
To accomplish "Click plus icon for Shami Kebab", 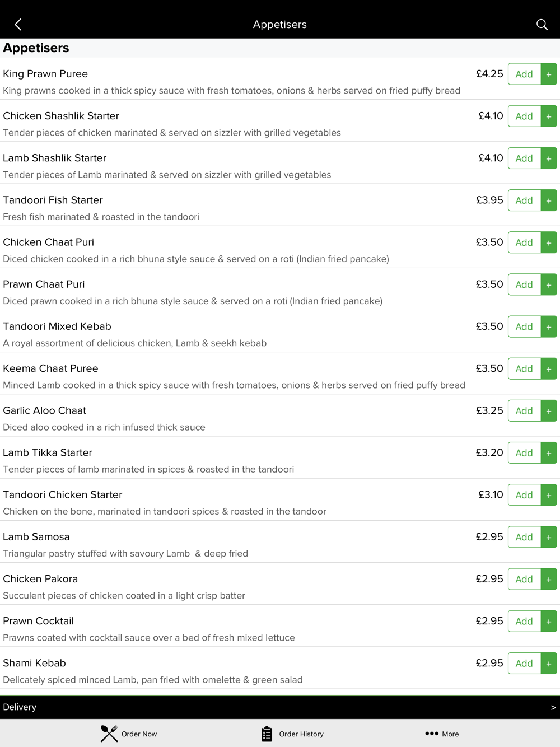I will (x=549, y=664).
